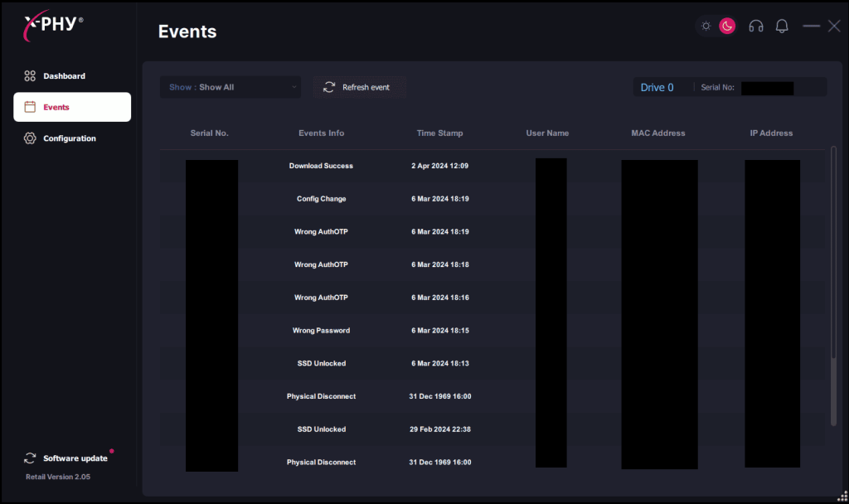Select the Download Success event row
849x504 pixels.
(321, 166)
